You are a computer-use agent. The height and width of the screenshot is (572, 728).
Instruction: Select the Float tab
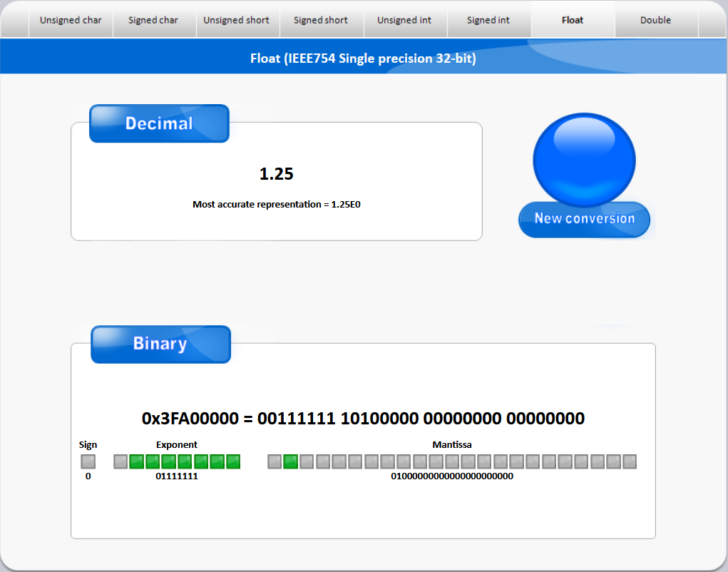(x=573, y=20)
